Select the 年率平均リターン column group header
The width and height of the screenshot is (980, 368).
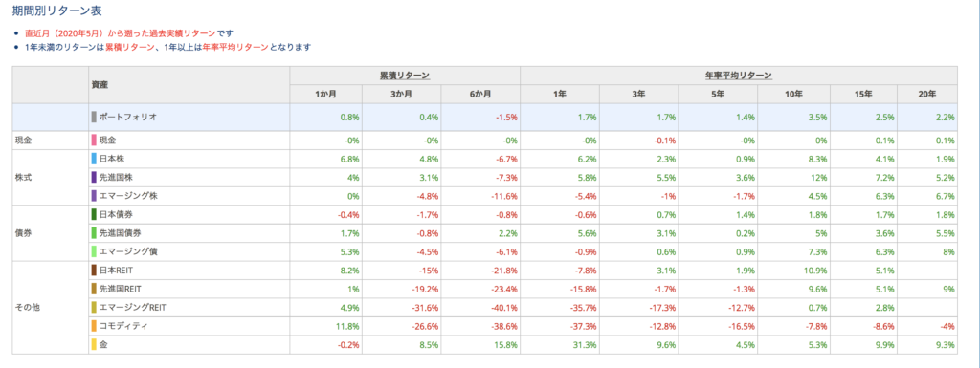tap(739, 75)
